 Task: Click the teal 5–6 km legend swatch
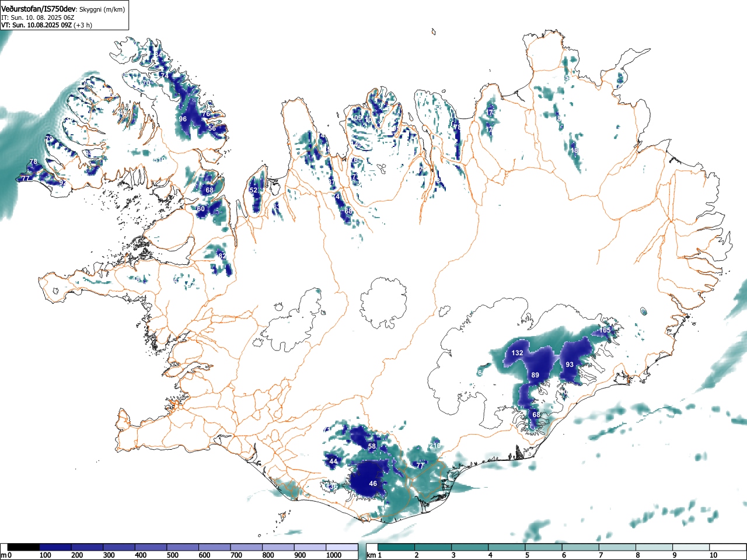coord(544,547)
